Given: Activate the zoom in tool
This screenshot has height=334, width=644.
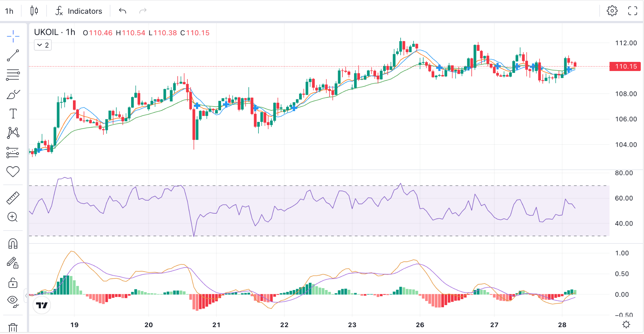Looking at the screenshot, I should click(x=13, y=217).
